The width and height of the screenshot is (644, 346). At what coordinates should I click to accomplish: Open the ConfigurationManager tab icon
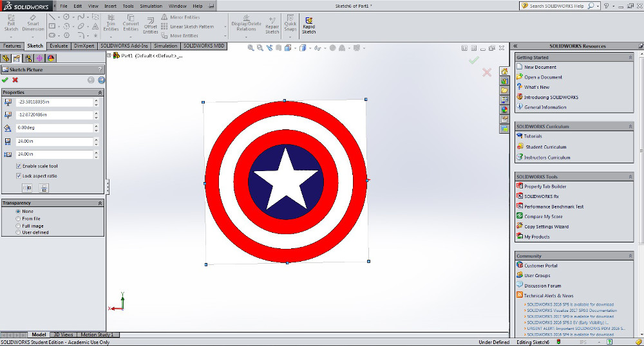(x=28, y=59)
